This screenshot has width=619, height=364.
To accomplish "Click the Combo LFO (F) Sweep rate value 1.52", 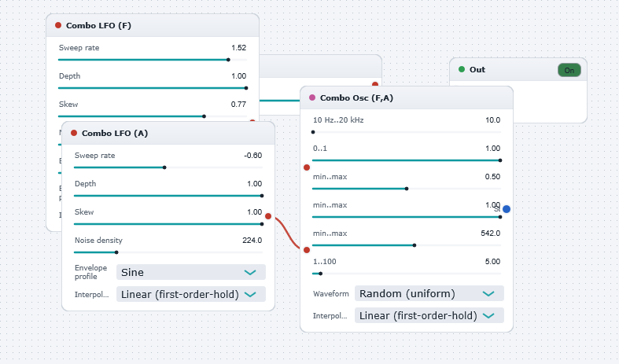I will tap(239, 48).
